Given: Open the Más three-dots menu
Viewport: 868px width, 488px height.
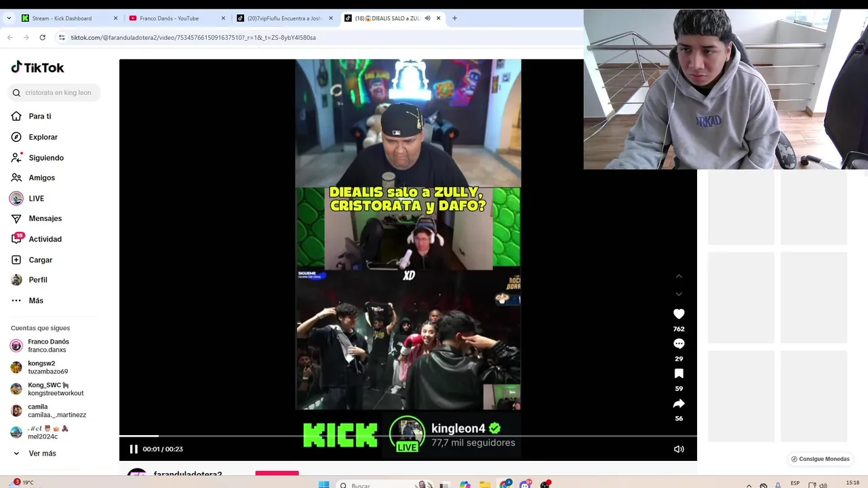Looking at the screenshot, I should (16, 300).
